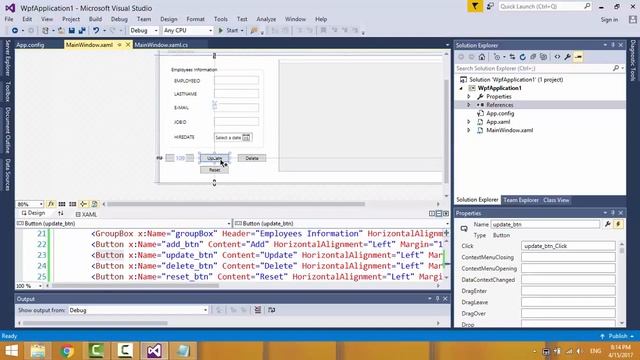Open the Format menu
This screenshot has width=640, height=360.
point(195,19)
